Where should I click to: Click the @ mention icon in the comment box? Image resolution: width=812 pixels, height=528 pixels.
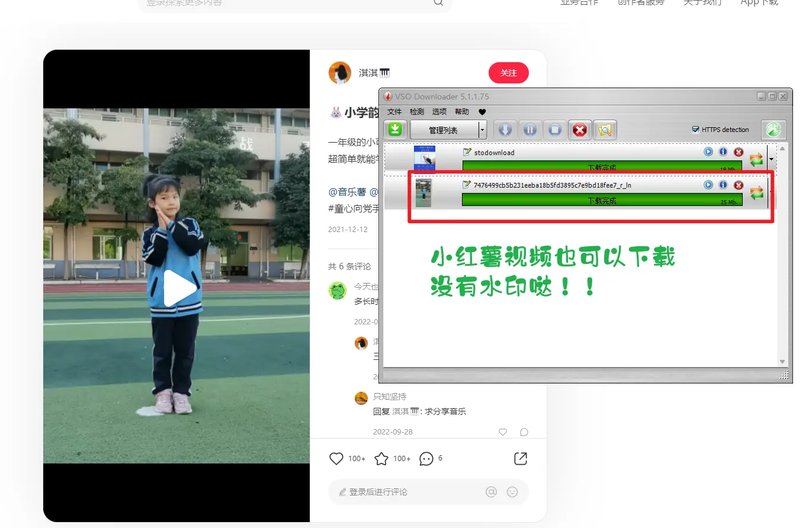click(491, 492)
